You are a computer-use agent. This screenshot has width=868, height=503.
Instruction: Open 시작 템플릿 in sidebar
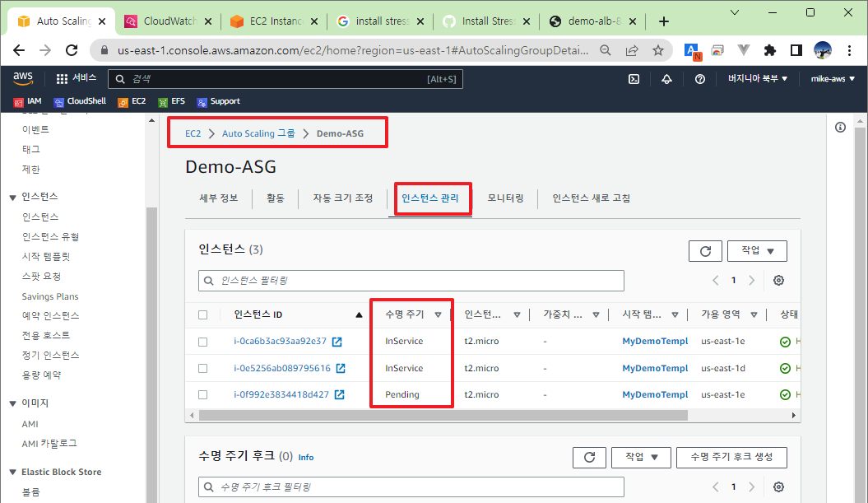(46, 257)
